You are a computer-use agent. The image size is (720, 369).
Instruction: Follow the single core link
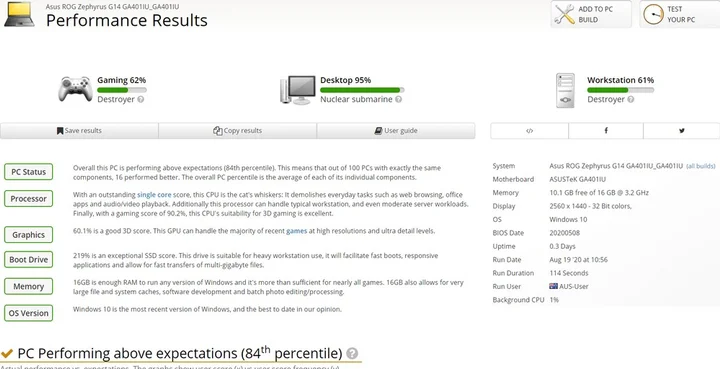click(x=154, y=195)
